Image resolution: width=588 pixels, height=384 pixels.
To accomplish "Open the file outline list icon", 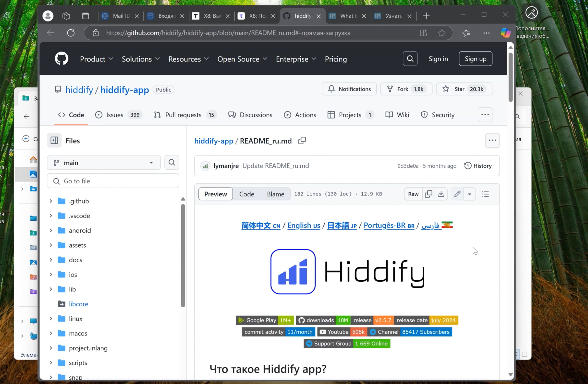I will pos(485,194).
